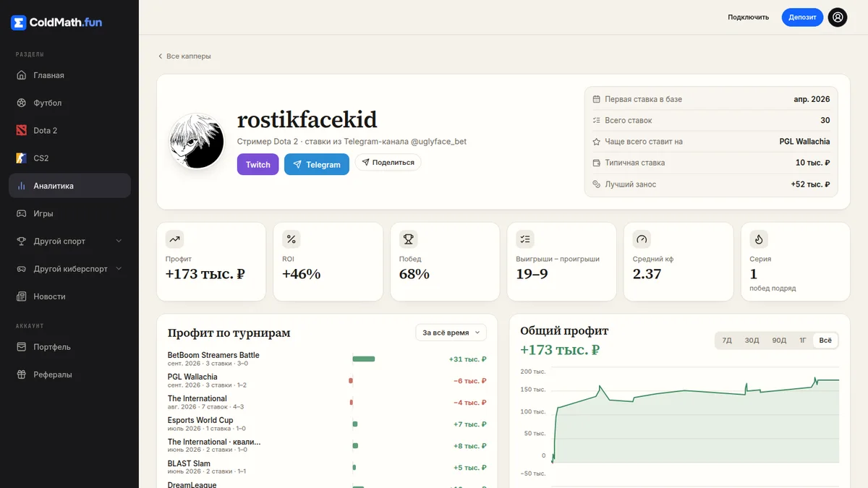Select the The International · квали... row
The height and width of the screenshot is (488, 868).
click(x=327, y=445)
